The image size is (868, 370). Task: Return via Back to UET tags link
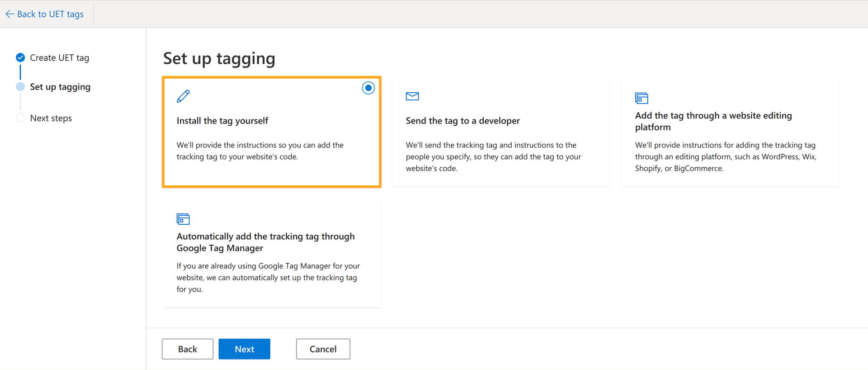[x=50, y=14]
